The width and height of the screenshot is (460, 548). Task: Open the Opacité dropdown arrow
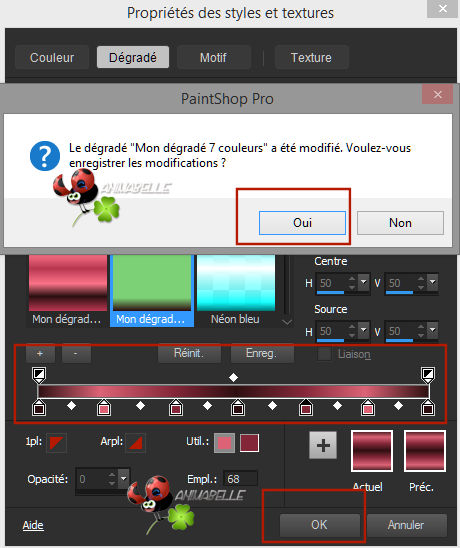pyautogui.click(x=123, y=478)
